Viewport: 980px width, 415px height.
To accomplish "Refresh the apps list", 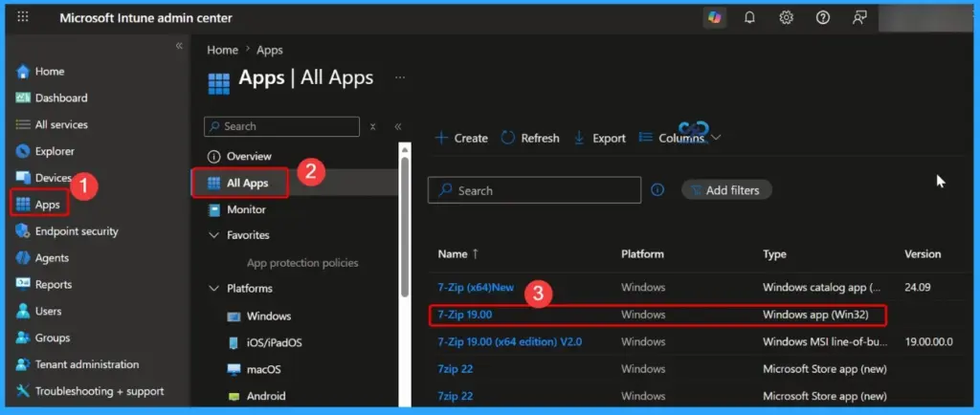I will (530, 138).
